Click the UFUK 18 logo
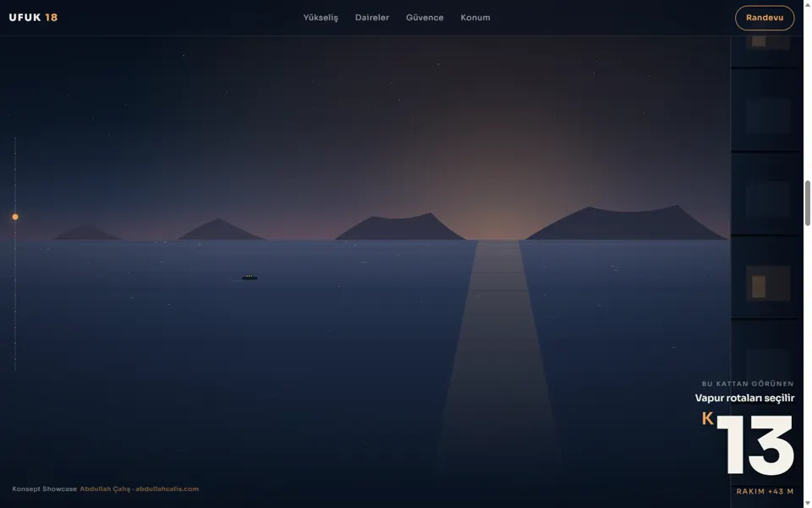The height and width of the screenshot is (508, 812). (x=33, y=18)
